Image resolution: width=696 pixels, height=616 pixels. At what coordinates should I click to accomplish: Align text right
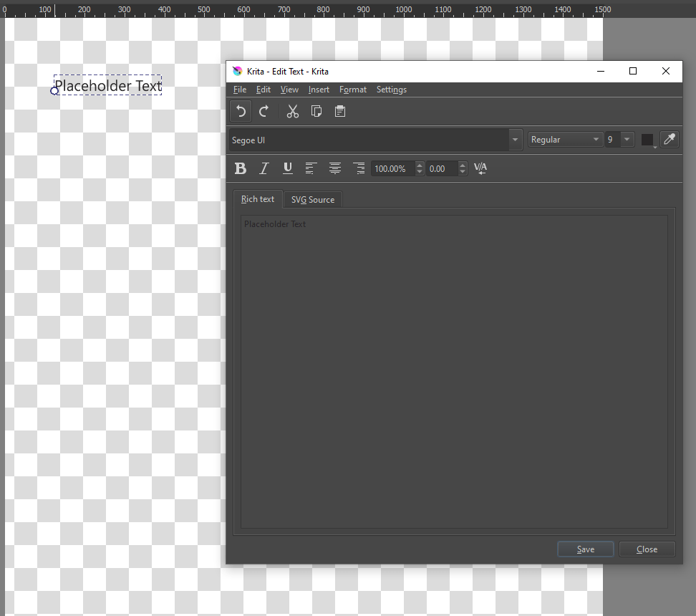[x=359, y=168]
